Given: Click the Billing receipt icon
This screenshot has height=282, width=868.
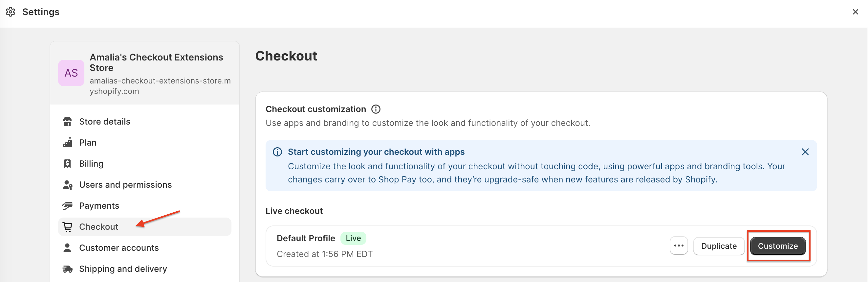Looking at the screenshot, I should (x=67, y=164).
